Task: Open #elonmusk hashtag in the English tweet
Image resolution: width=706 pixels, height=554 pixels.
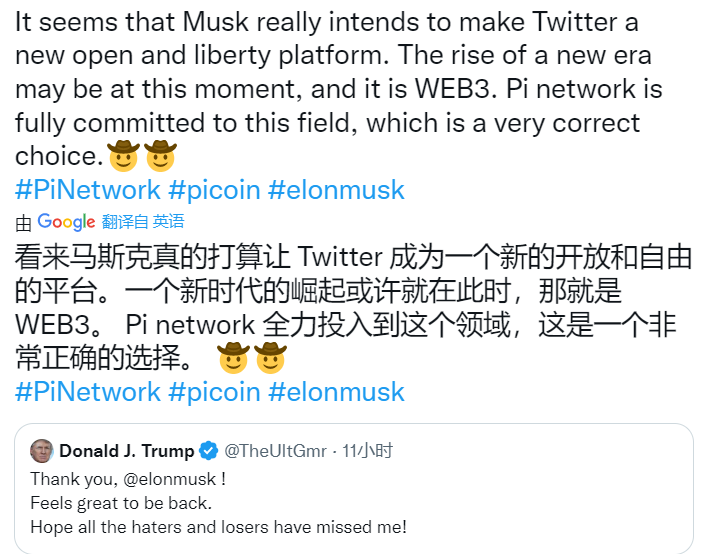Action: 337,189
